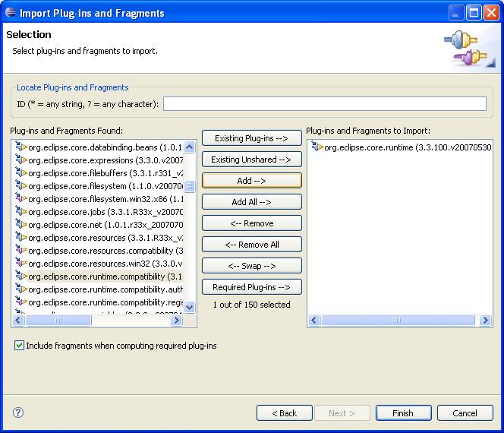Select org.eclipse.core.runtime.compatibility (3.1 row text
The width and height of the screenshot is (504, 433).
105,277
